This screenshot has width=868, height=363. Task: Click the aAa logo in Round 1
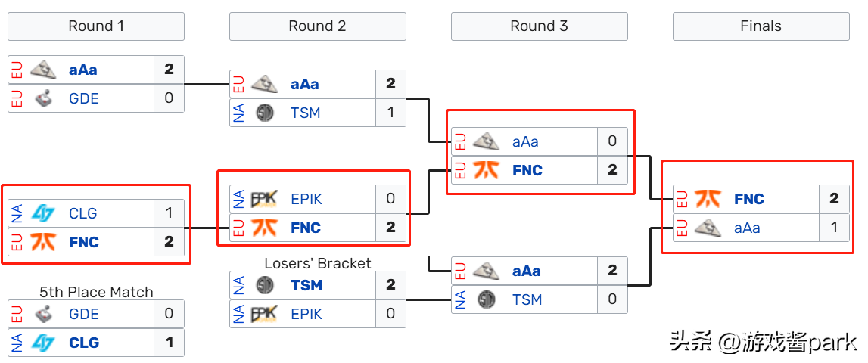point(43,70)
